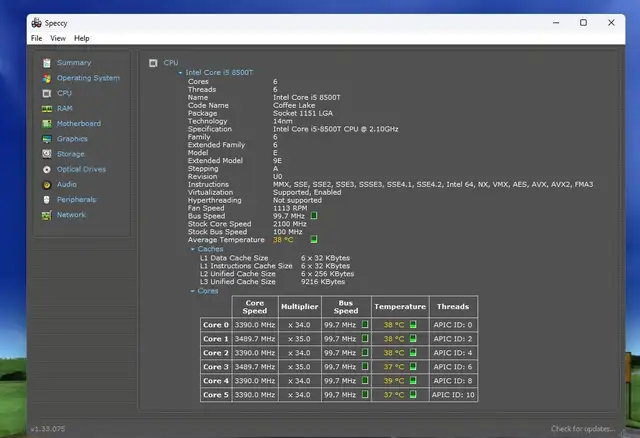Viewport: 640px width, 438px height.
Task: Click the green graph icon beside Bus Speed 99.7 MHz
Action: click(313, 216)
